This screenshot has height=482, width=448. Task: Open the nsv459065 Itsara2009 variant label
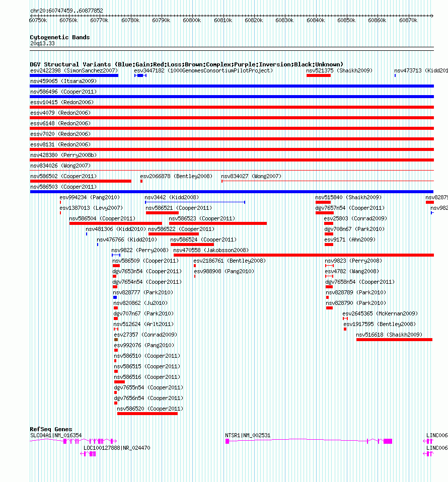(x=63, y=81)
